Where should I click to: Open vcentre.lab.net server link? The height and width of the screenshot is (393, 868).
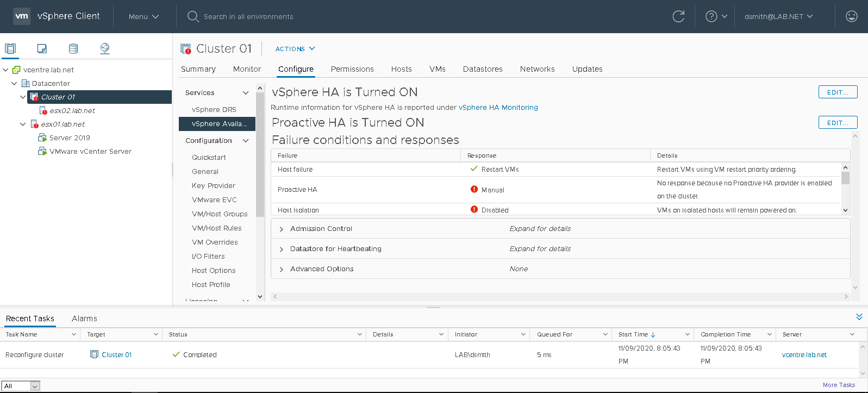[x=804, y=354]
